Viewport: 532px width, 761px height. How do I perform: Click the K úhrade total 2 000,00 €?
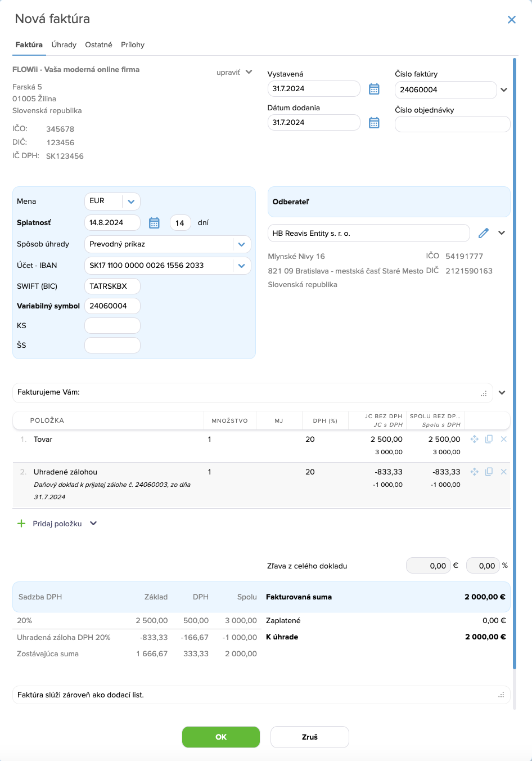485,637
